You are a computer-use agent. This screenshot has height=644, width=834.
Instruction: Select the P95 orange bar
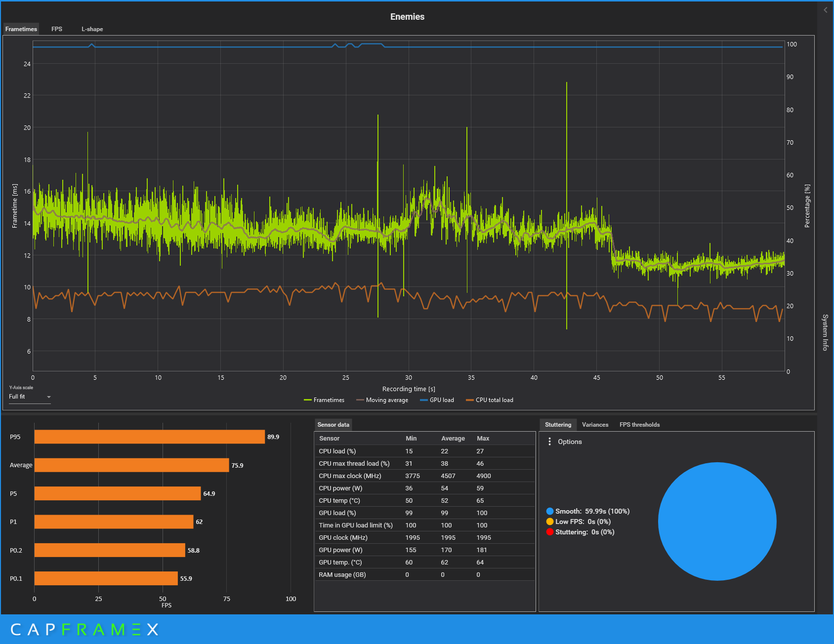(150, 437)
